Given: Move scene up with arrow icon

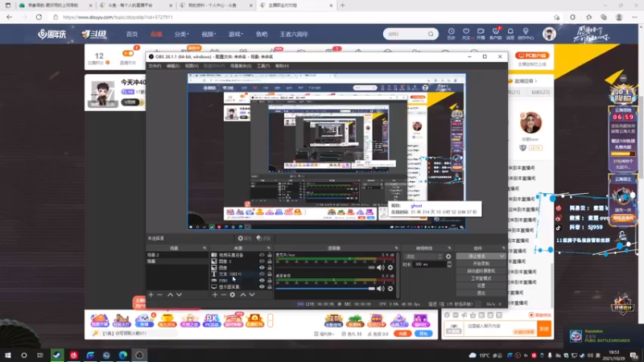Looking at the screenshot, I should tap(170, 294).
